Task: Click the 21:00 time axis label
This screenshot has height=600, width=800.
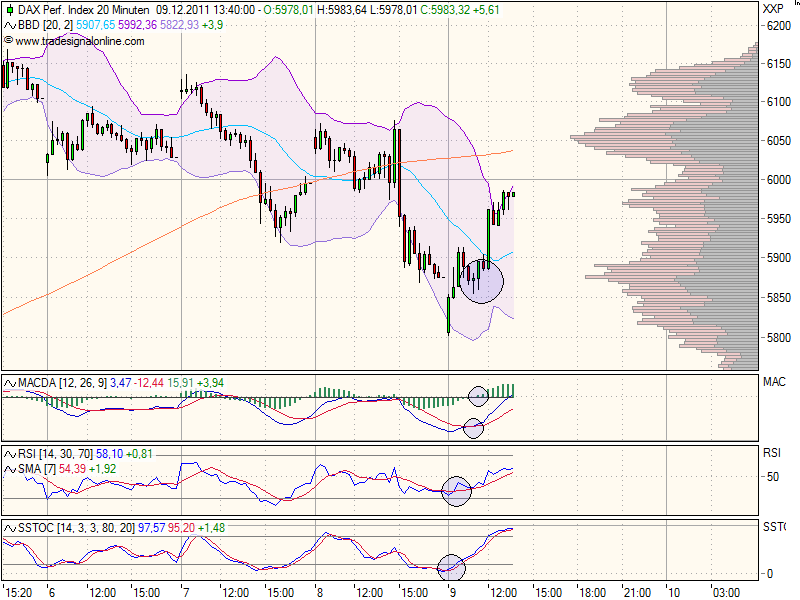Action: click(x=638, y=592)
